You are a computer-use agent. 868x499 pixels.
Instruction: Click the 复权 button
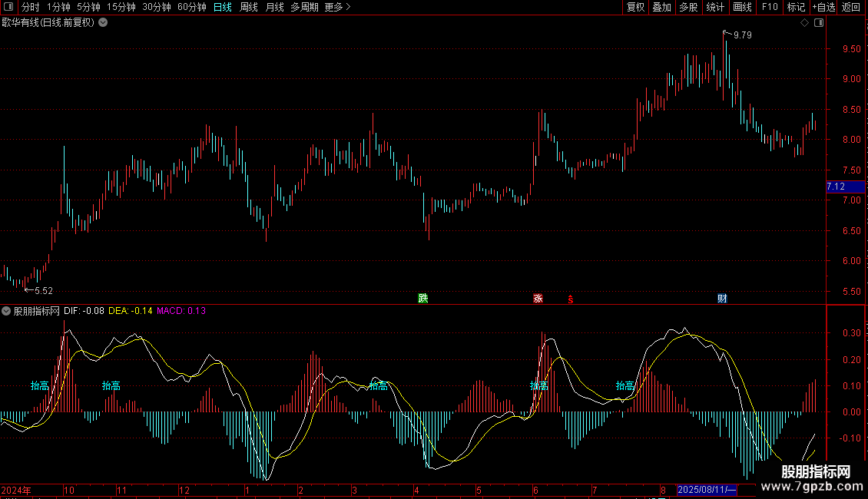pos(636,7)
